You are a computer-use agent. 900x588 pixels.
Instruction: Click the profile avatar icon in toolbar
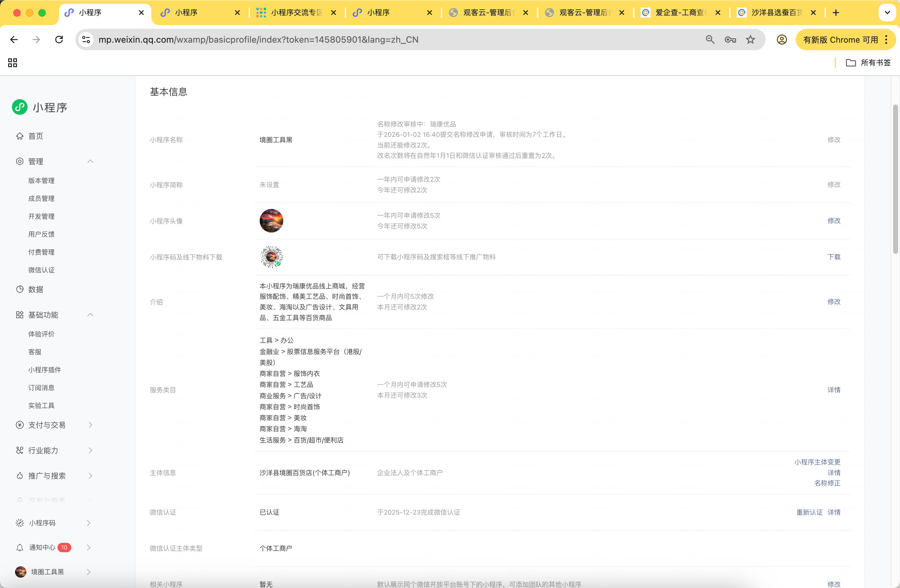coord(782,40)
